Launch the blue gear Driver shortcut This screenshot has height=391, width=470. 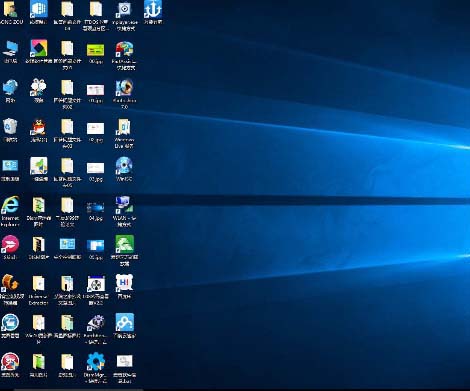point(96,361)
